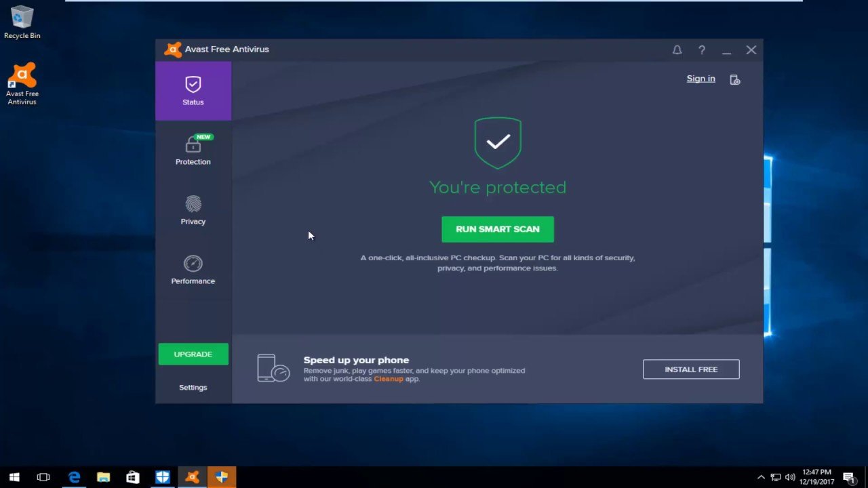Image resolution: width=868 pixels, height=488 pixels.
Task: Click the orange Avast taskbar icon
Action: click(192, 477)
